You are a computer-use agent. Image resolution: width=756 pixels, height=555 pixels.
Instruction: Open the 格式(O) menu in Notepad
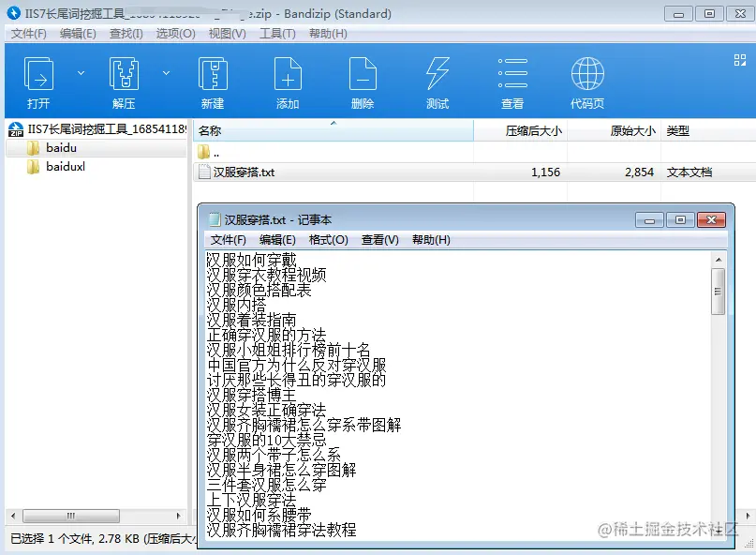pos(329,239)
